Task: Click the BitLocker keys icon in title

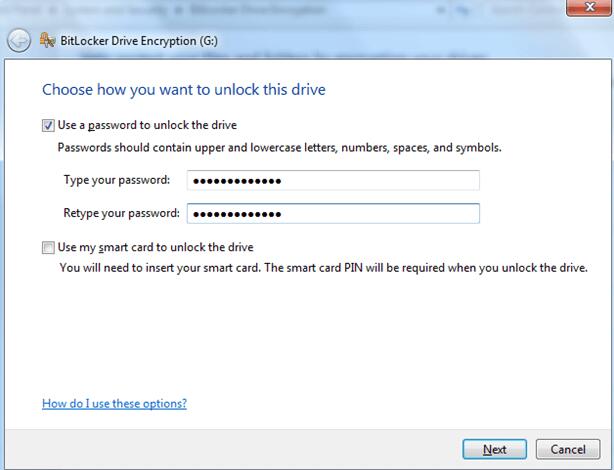Action: (x=47, y=40)
